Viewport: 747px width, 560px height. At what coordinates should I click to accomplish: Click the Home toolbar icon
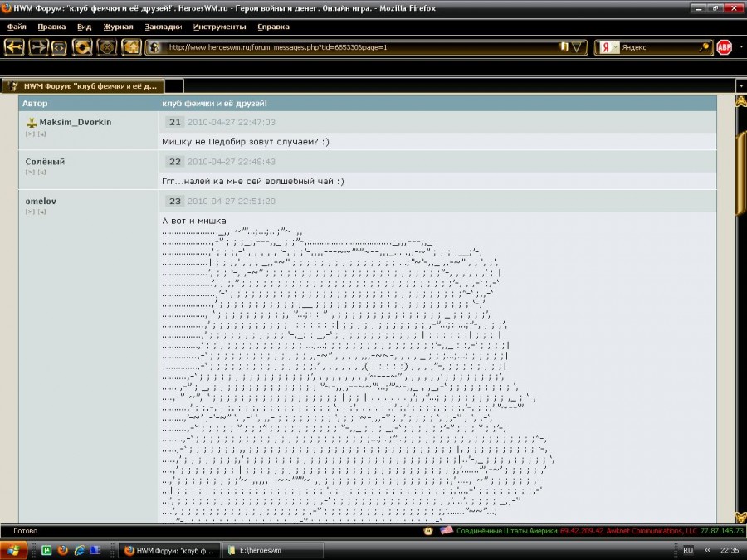click(x=131, y=47)
